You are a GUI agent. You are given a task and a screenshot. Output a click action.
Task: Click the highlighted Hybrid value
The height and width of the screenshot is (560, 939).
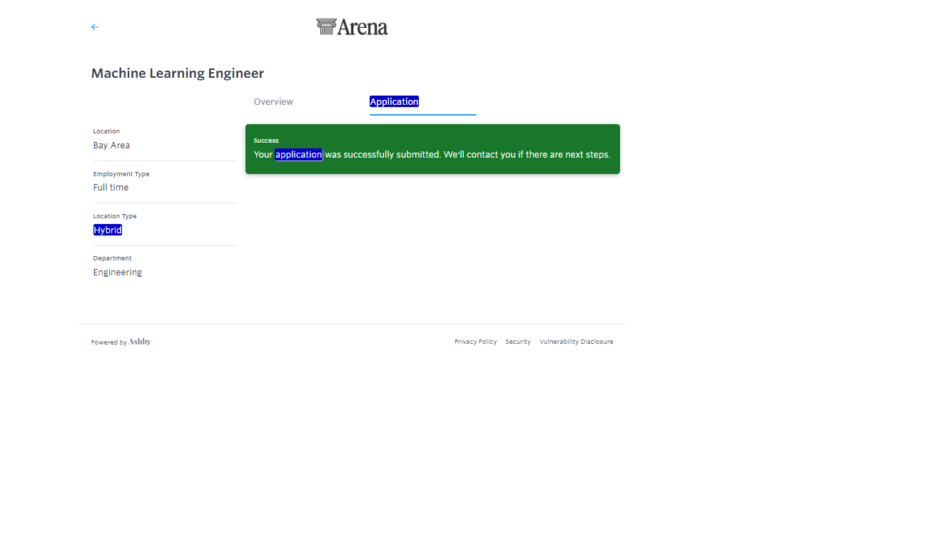click(108, 230)
